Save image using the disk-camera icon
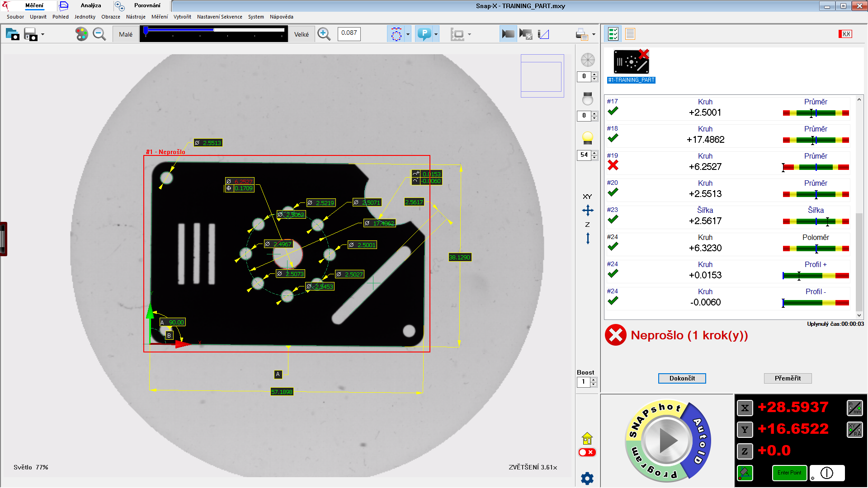 click(30, 34)
